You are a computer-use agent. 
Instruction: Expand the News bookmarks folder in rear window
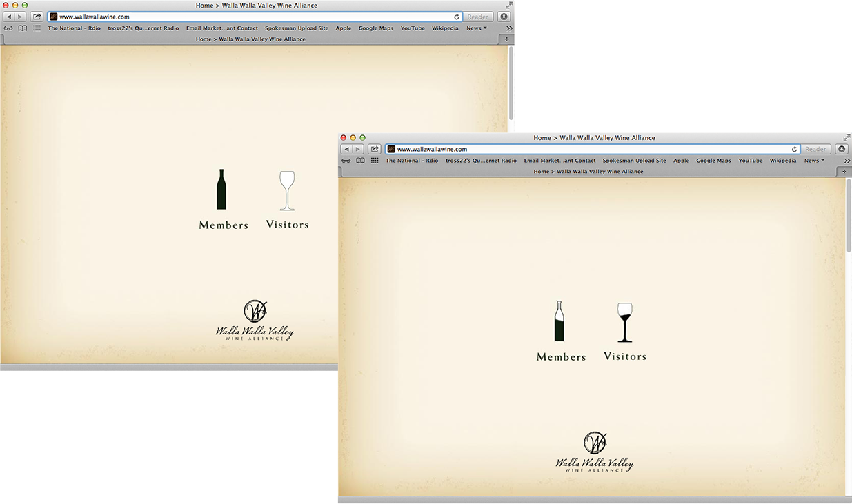click(477, 28)
